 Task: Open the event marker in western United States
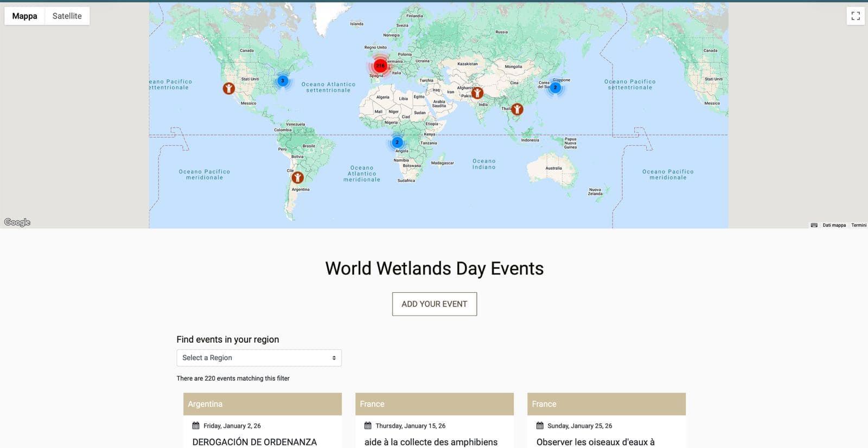229,88
